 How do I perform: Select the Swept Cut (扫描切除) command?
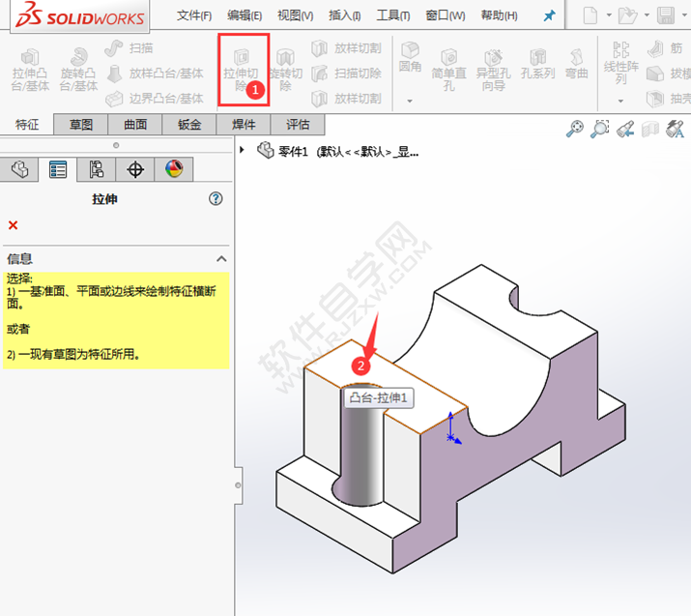tap(346, 73)
